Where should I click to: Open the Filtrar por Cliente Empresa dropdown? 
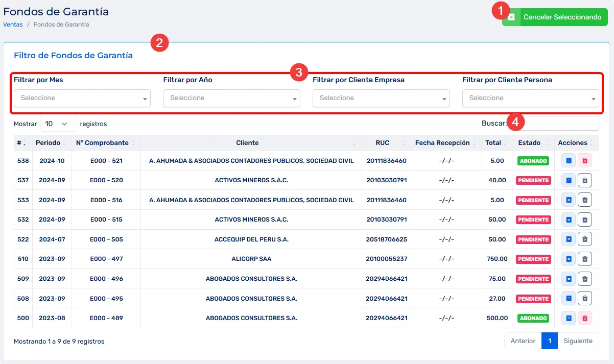(381, 98)
